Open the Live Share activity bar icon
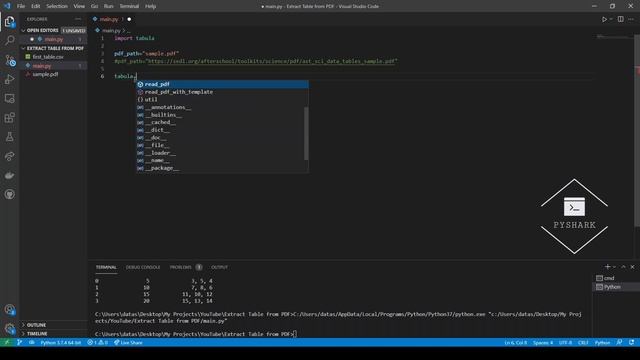Image resolution: width=640 pixels, height=360 pixels. coord(9,156)
